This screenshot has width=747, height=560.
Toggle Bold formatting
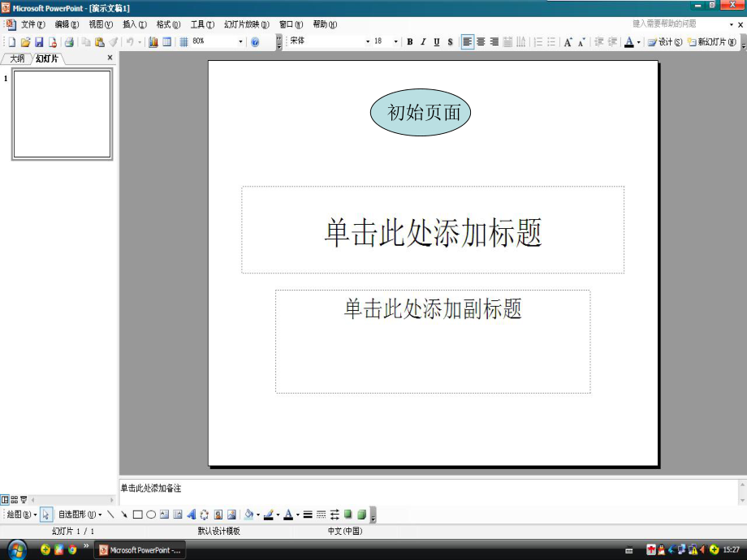coord(410,42)
